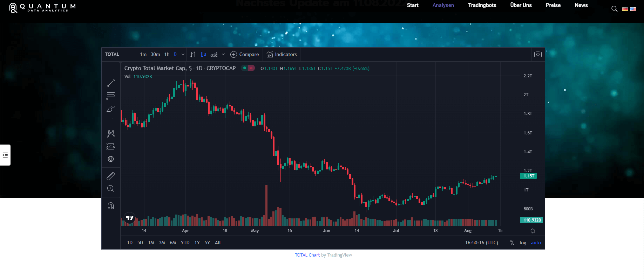Toggle logarithmic scale with log

click(x=523, y=243)
